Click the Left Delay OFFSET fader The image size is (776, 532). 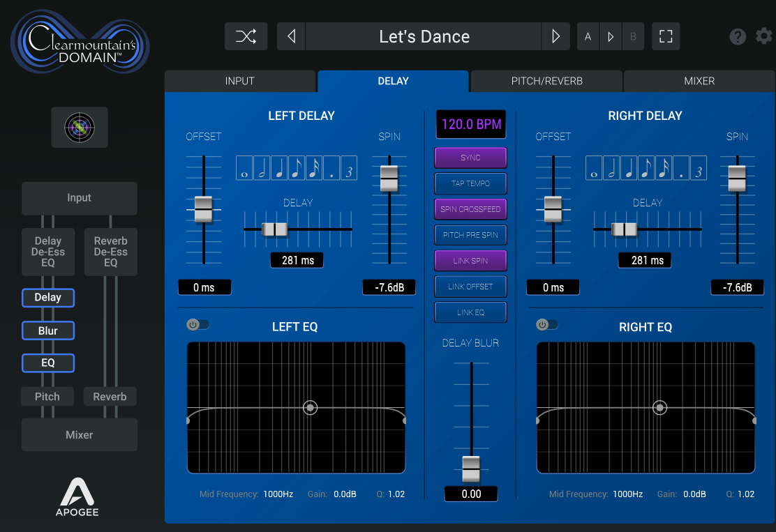[203, 209]
